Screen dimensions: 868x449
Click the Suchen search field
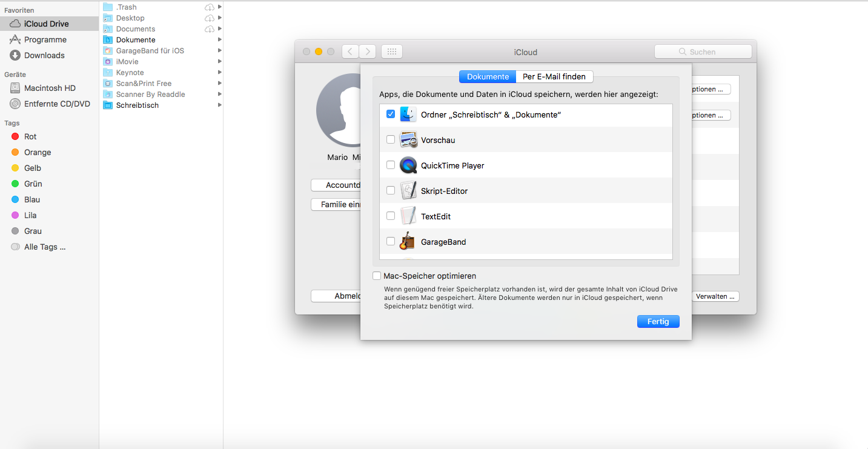tap(703, 52)
